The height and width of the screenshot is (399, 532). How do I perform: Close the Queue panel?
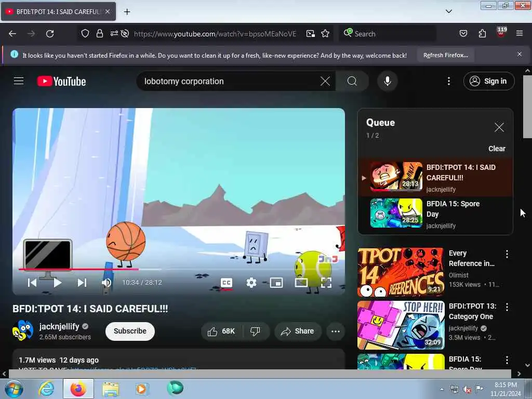tap(499, 127)
